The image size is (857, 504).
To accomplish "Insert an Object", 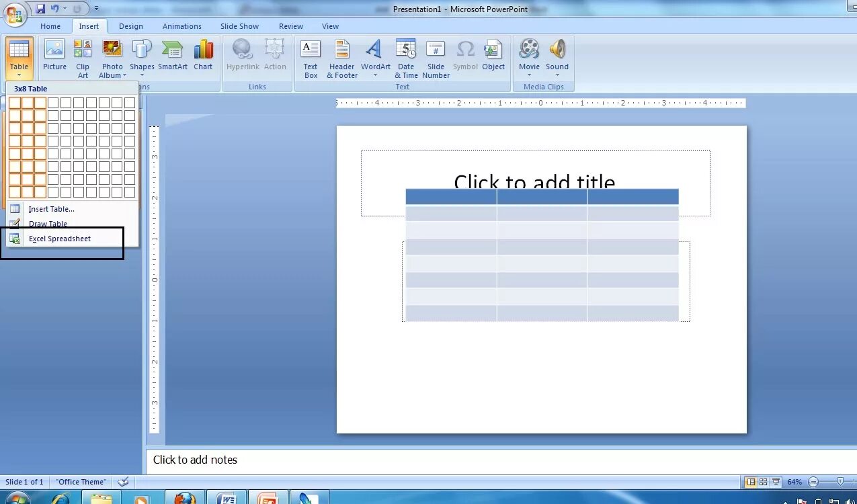I will tap(493, 55).
